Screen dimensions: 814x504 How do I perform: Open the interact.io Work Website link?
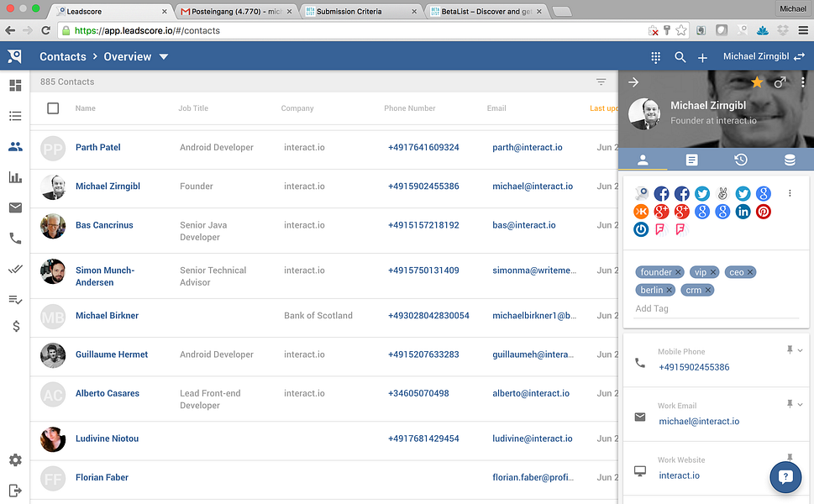[679, 475]
